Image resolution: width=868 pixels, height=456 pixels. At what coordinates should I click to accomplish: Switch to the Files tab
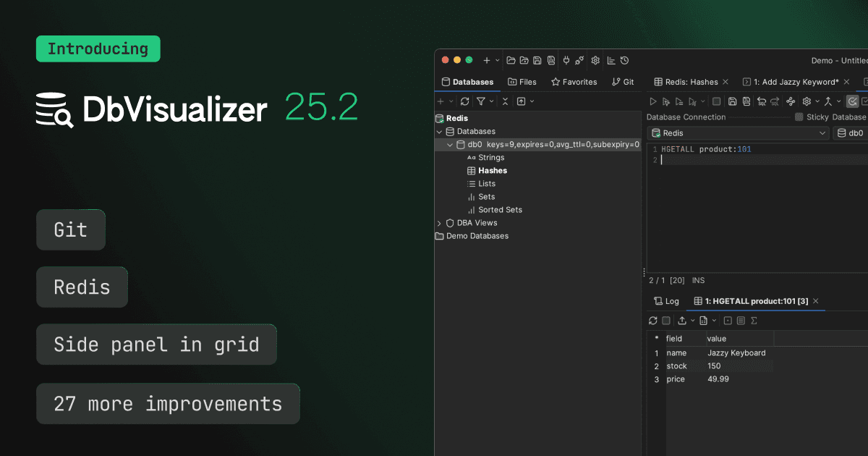(x=522, y=82)
